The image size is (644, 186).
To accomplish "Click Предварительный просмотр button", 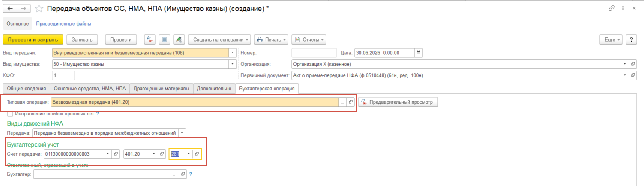I will pyautogui.click(x=398, y=102).
